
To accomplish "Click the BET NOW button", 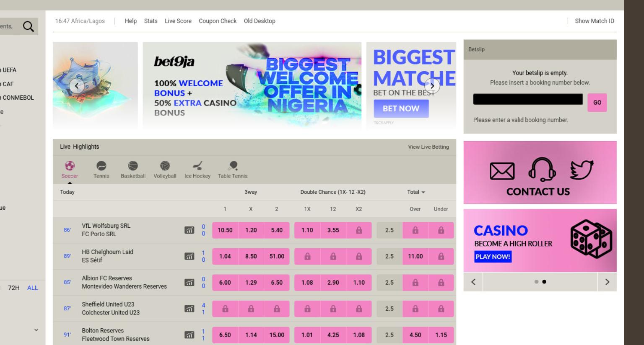I will [x=401, y=108].
